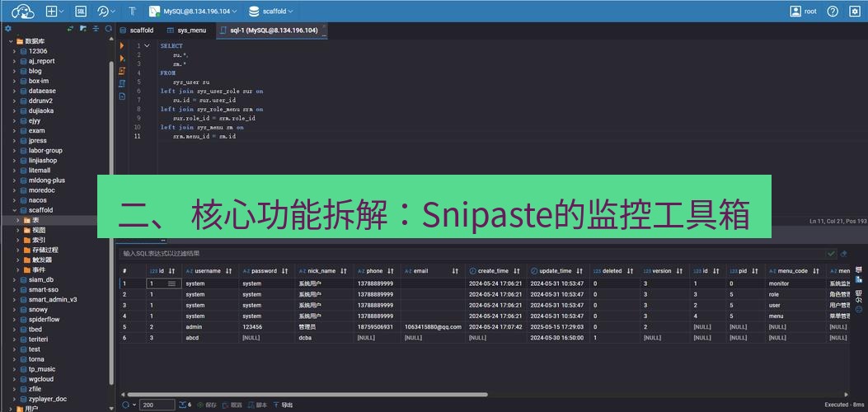868x412 pixels.
Task: Click the folder filter icon in sidebar header
Action: click(x=83, y=29)
